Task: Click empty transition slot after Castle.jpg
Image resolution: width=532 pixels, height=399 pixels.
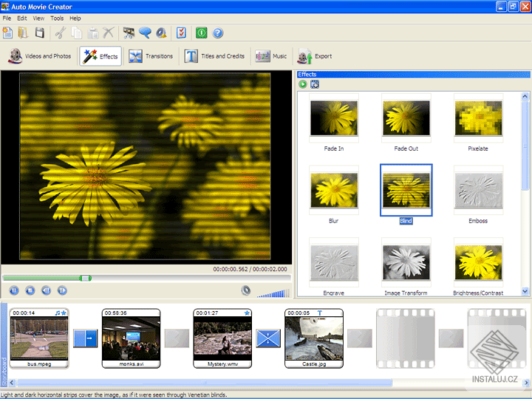Action: click(360, 338)
